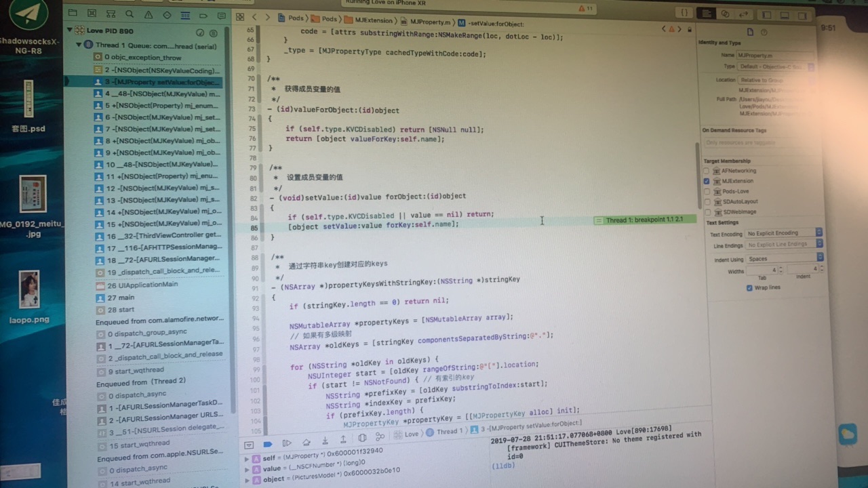Select the MJExtension jump bar item
868x488 pixels.
coord(368,20)
